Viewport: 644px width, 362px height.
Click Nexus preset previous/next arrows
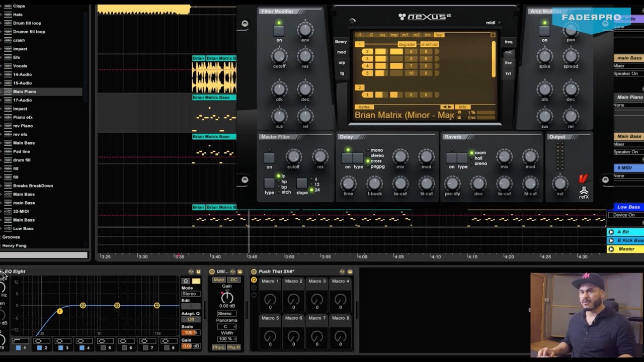coord(447,107)
